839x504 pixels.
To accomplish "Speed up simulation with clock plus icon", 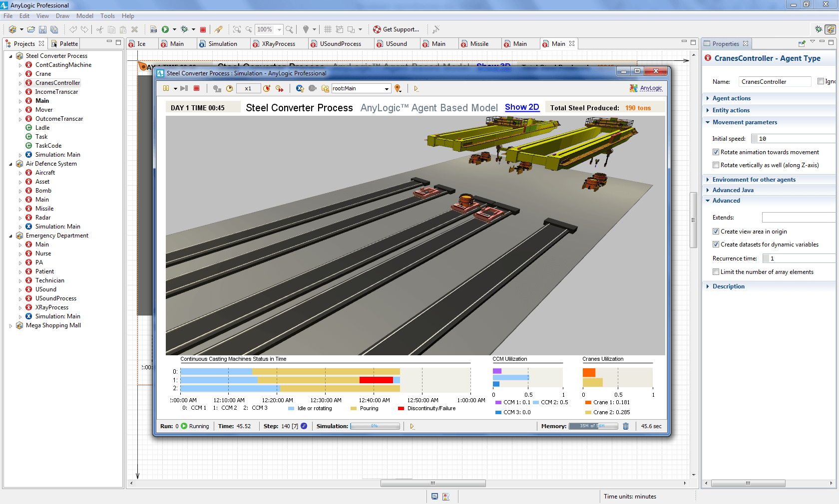I will [267, 88].
